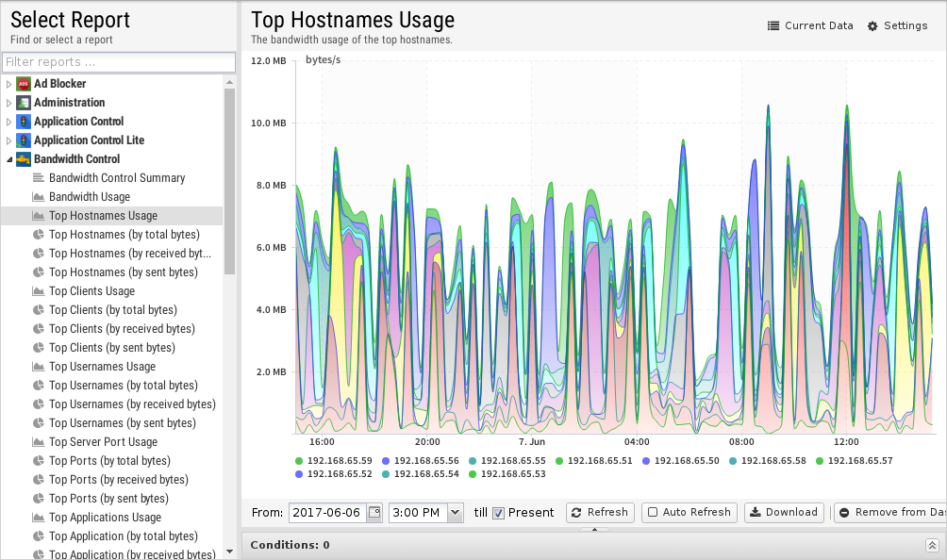Image resolution: width=947 pixels, height=560 pixels.
Task: Select the Top Hostnames Usage report
Action: [x=112, y=216]
